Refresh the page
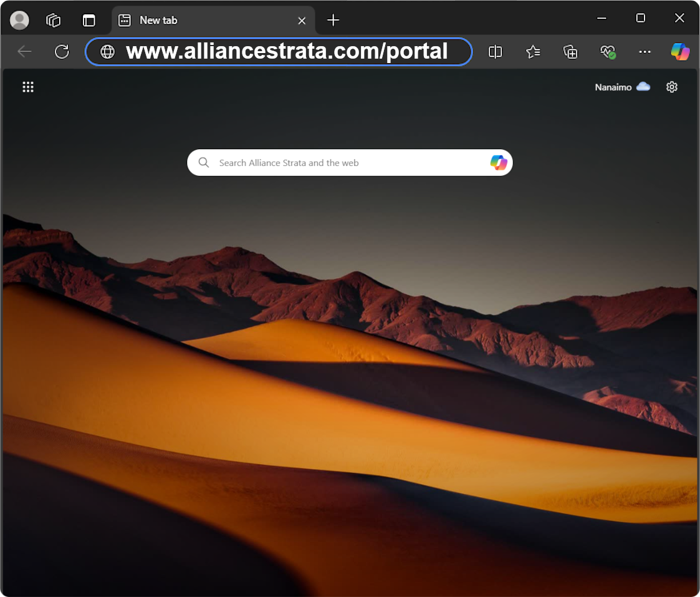This screenshot has height=597, width=700. pyautogui.click(x=62, y=52)
